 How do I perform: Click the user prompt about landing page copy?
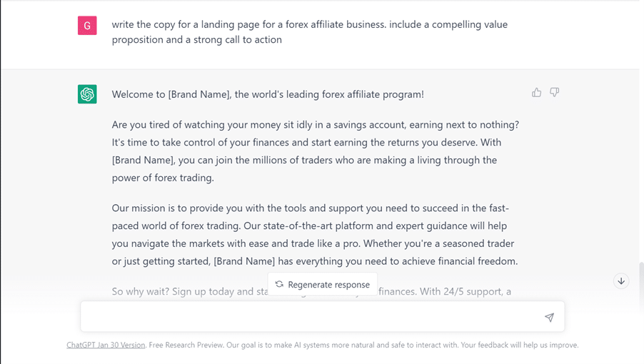(x=309, y=32)
